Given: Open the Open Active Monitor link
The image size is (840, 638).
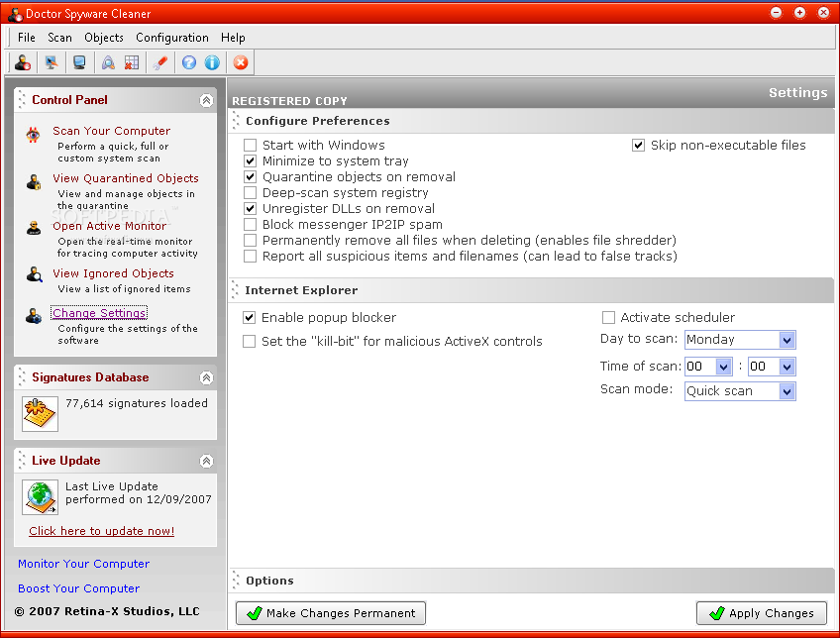Looking at the screenshot, I should point(109,226).
